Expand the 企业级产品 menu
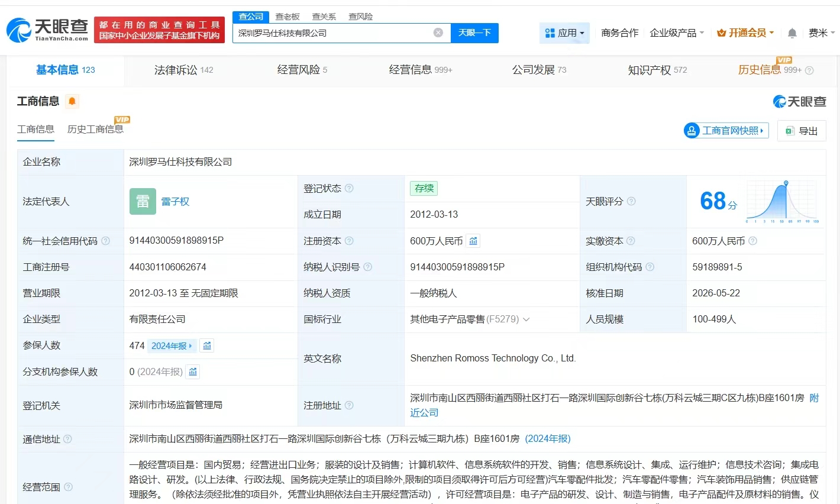The width and height of the screenshot is (840, 504). pos(677,33)
